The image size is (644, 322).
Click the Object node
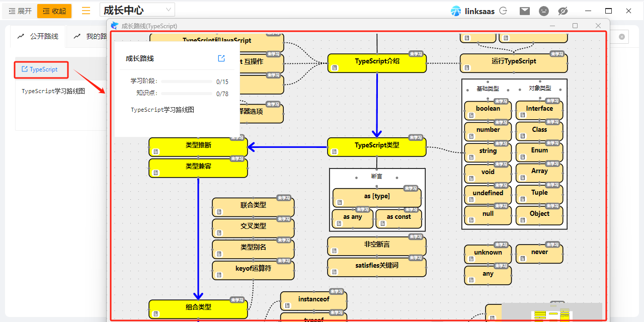(x=539, y=215)
